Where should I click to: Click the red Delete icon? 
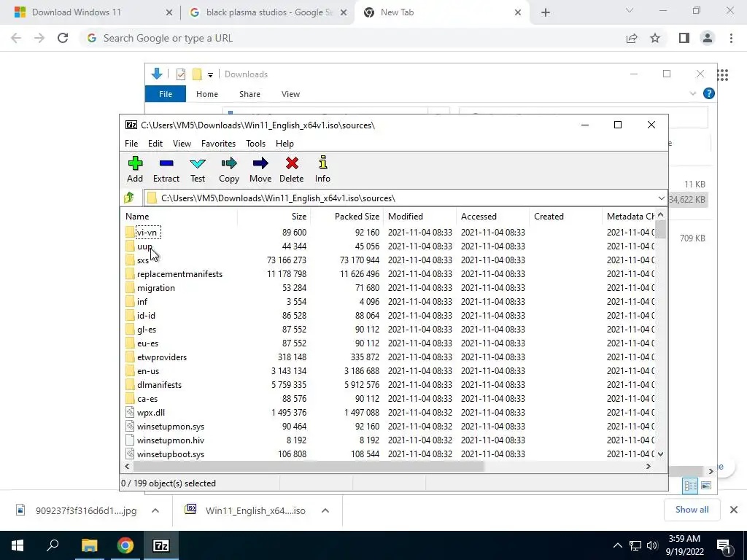[292, 169]
